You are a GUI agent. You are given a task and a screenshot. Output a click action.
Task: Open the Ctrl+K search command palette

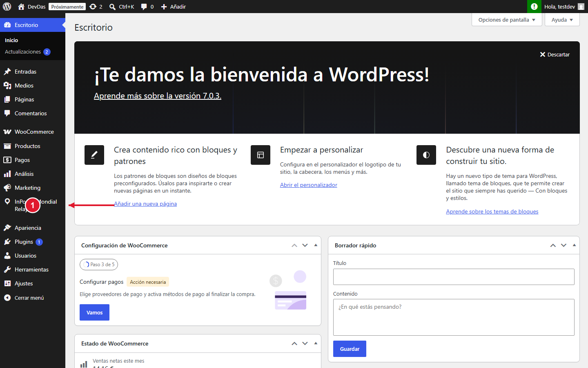(122, 7)
